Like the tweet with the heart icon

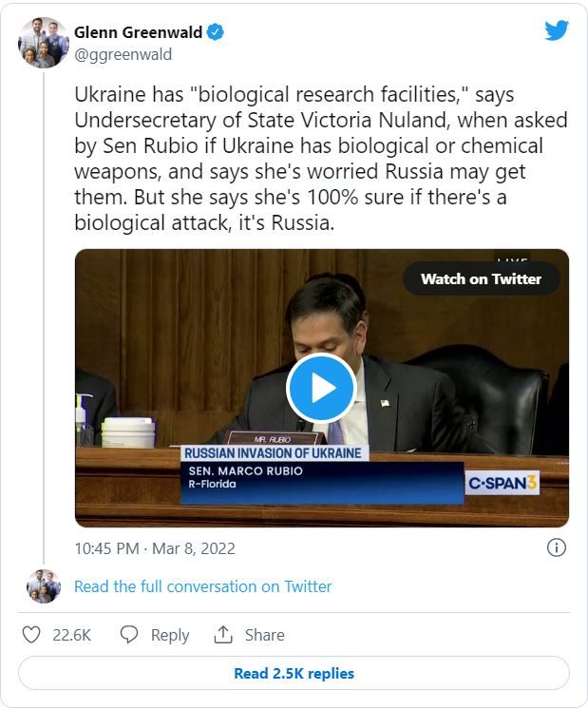click(x=31, y=635)
